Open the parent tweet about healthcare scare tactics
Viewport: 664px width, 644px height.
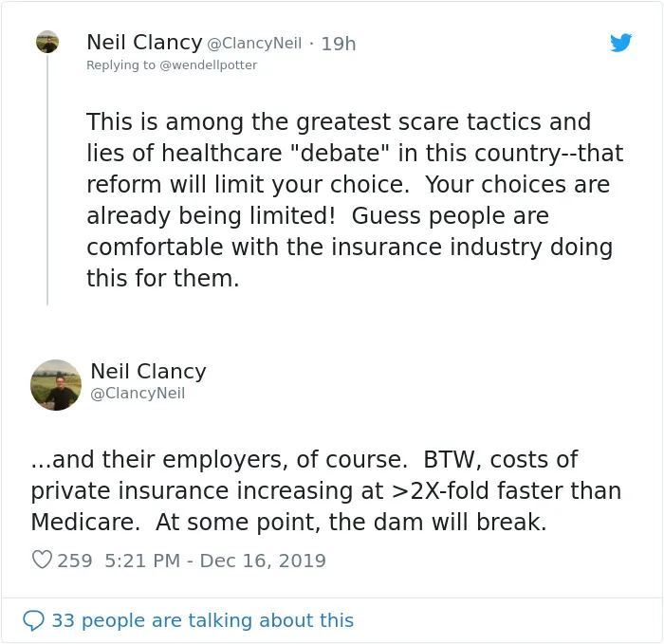click(x=355, y=200)
